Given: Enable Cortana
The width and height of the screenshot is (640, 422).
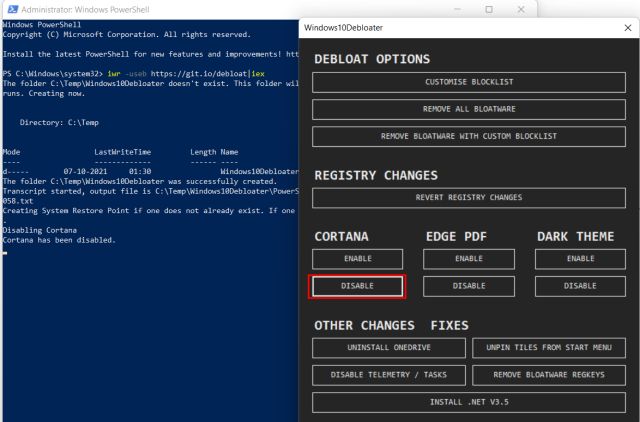Looking at the screenshot, I should [357, 259].
